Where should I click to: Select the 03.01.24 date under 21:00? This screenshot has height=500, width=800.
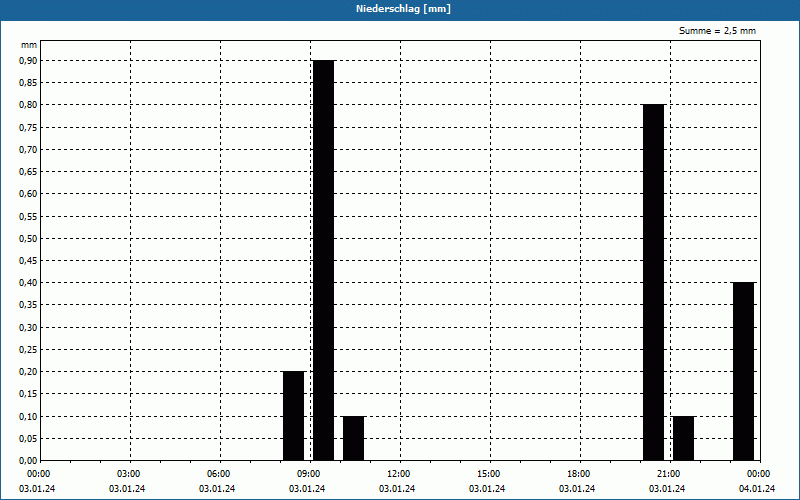pyautogui.click(x=667, y=489)
